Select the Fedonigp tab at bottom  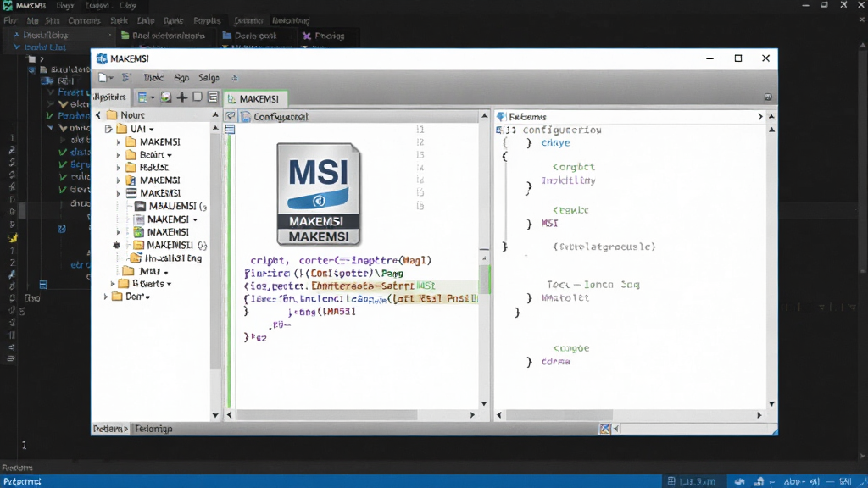(x=153, y=429)
